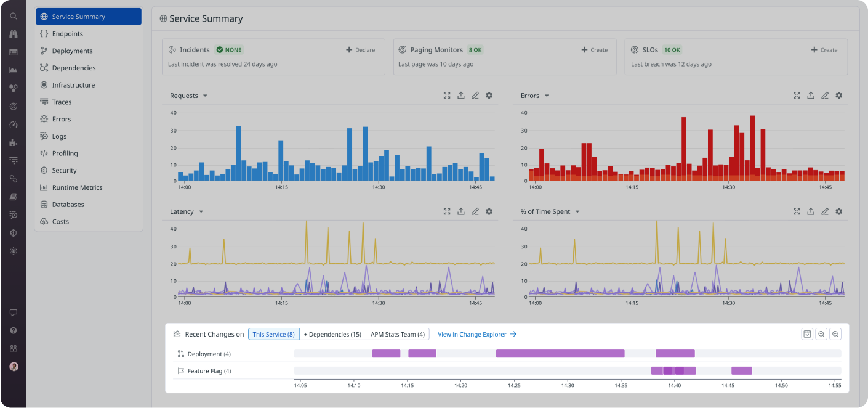The width and height of the screenshot is (868, 408).
Task: Click the user avatar in left rail
Action: point(14,367)
